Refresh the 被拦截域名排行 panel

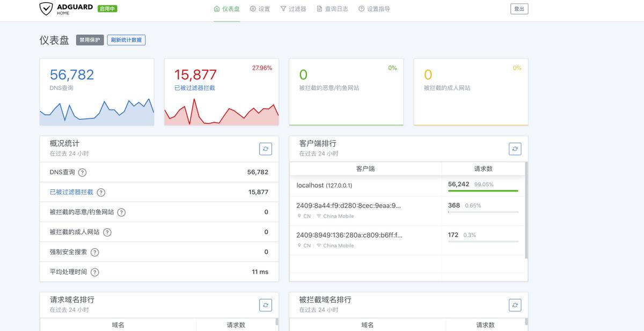515,305
